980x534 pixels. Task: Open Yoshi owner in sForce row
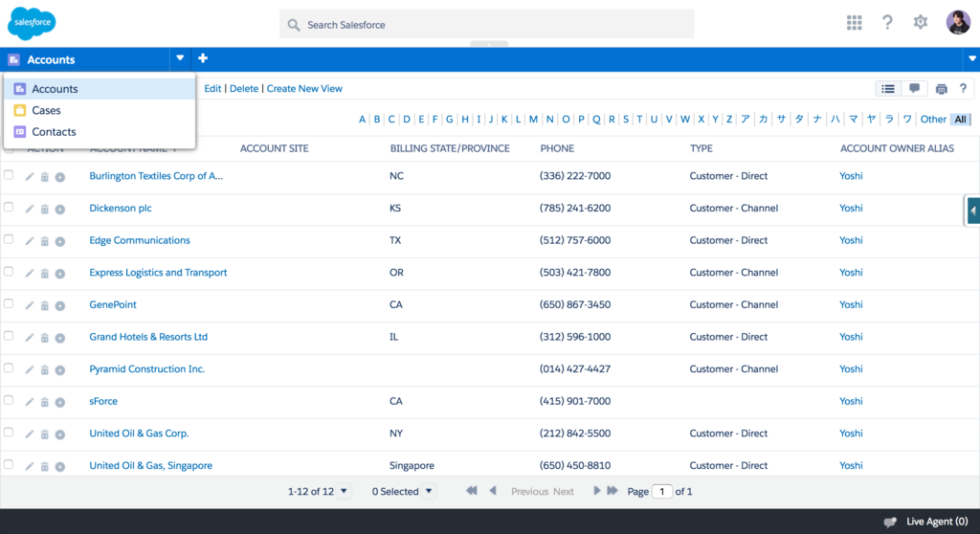pyautogui.click(x=851, y=401)
